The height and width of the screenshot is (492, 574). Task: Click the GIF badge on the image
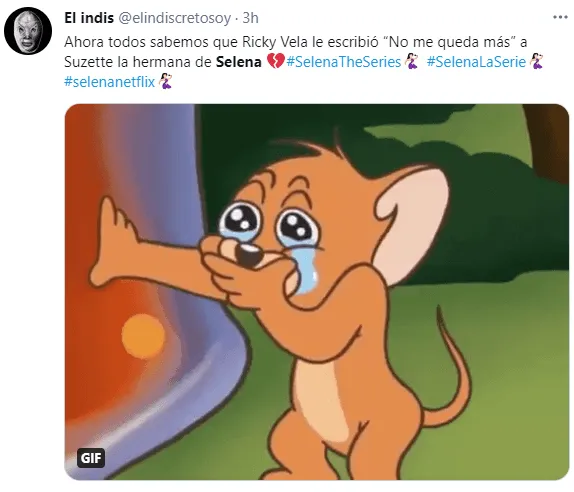click(91, 458)
